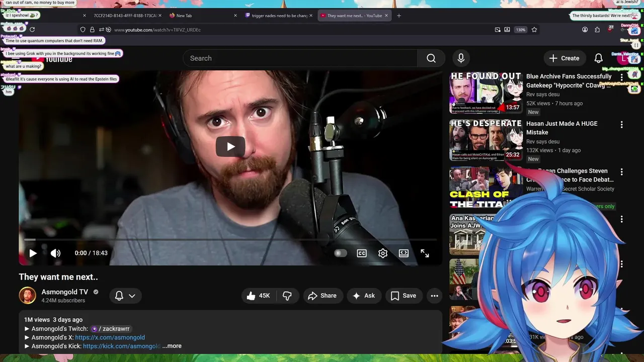
Task: Open the Asmongold TV channel name link
Action: pos(65,292)
